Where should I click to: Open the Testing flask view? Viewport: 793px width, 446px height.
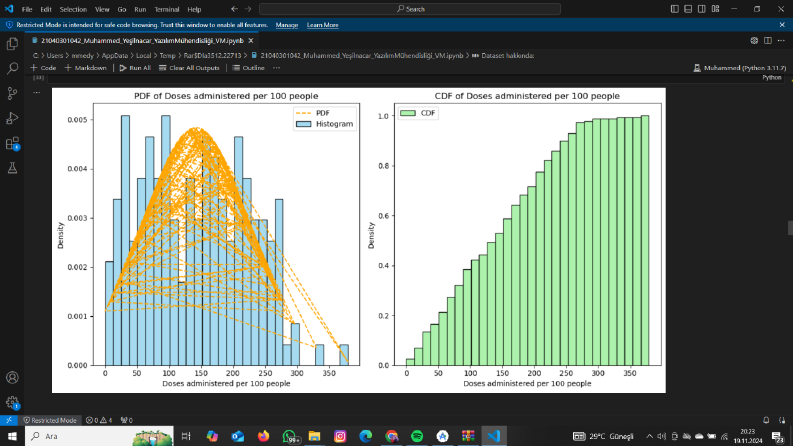tap(12, 168)
